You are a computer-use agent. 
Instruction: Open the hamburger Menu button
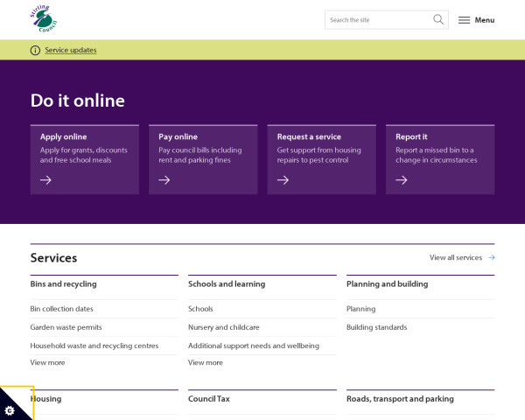pos(476,20)
